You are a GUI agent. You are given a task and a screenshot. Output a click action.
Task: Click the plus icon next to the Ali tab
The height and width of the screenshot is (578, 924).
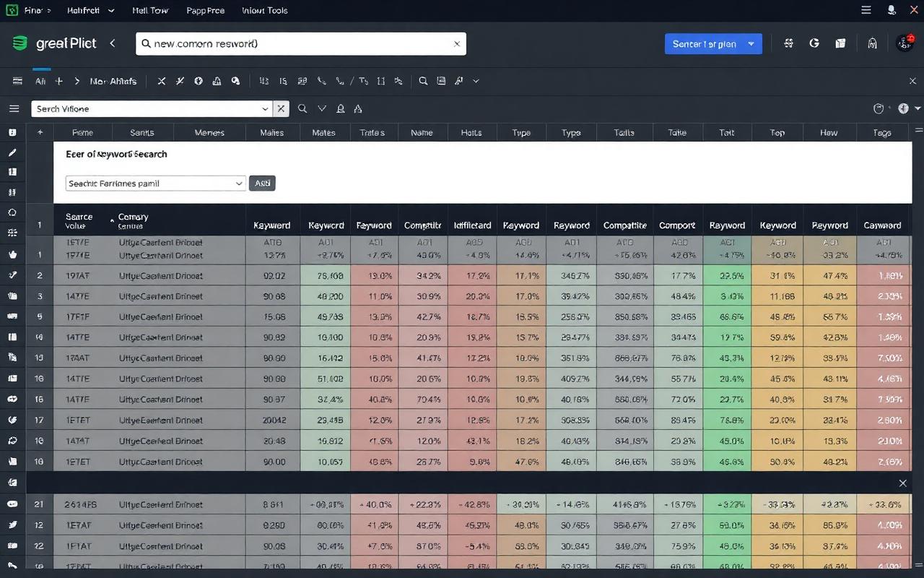click(59, 82)
